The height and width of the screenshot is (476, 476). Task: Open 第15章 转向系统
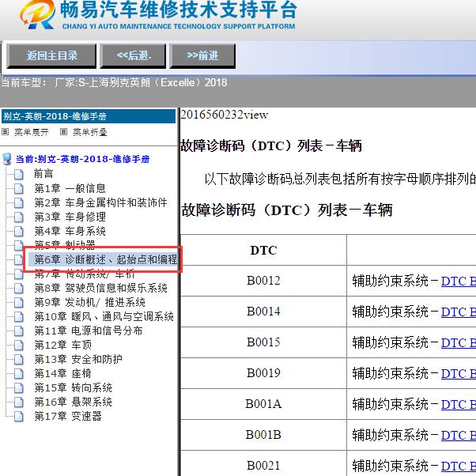tap(73, 387)
